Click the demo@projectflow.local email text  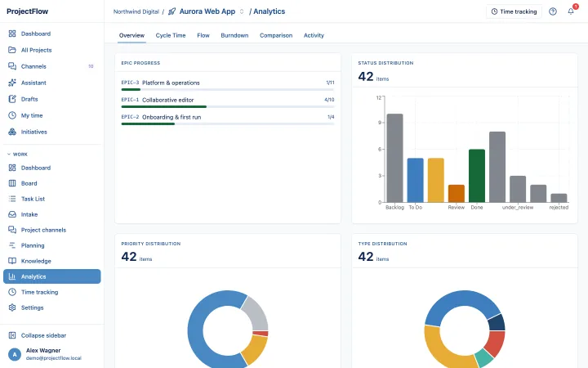(x=54, y=358)
